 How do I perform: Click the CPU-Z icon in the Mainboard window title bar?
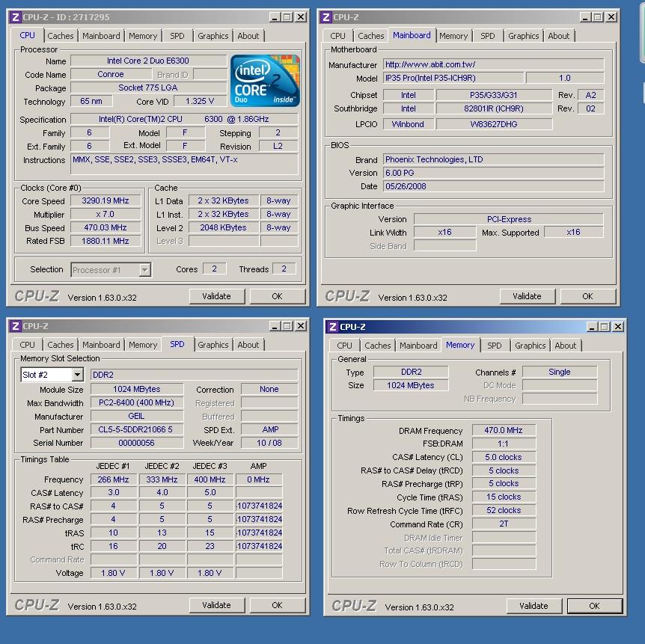point(326,17)
